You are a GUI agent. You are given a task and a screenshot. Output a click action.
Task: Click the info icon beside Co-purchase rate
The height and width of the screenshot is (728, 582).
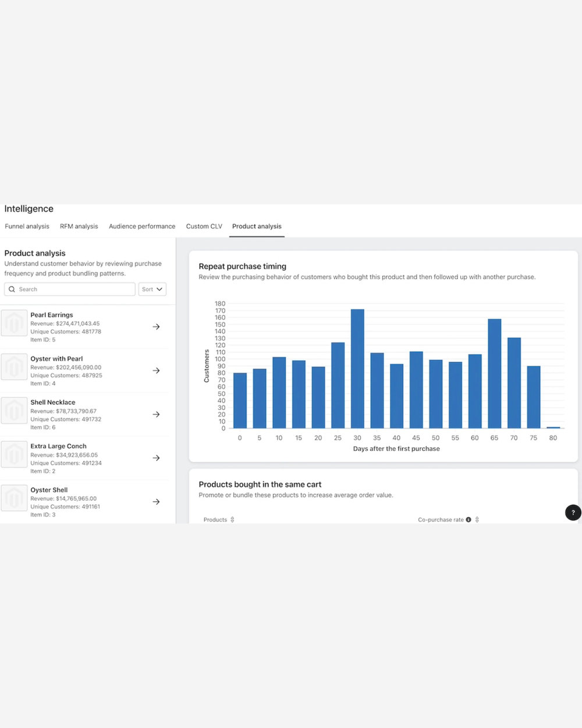click(468, 520)
